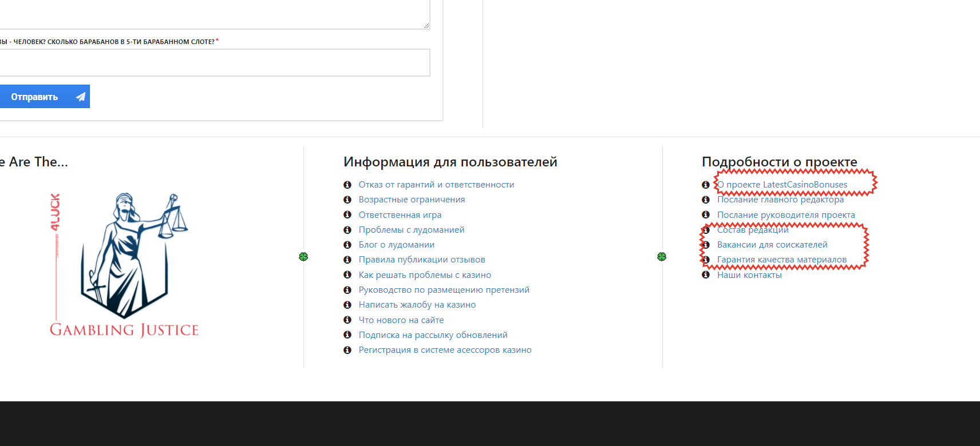
Task: Open Подписка на рассылку обновлений link
Action: pyautogui.click(x=433, y=335)
